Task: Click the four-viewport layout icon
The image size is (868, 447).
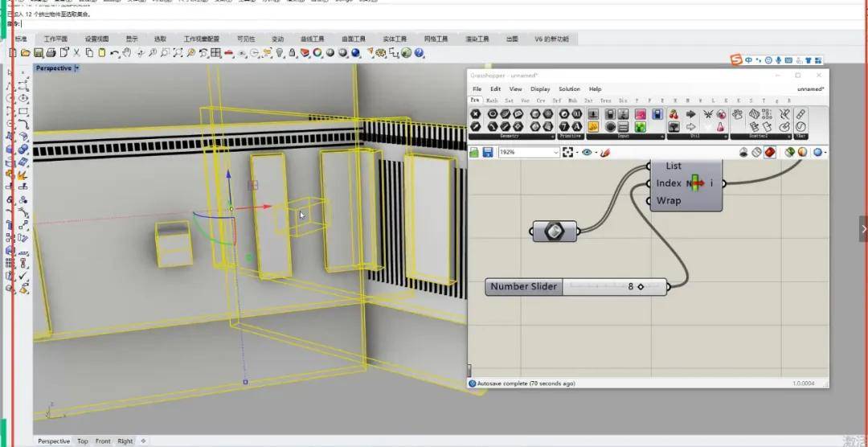Action: click(216, 52)
